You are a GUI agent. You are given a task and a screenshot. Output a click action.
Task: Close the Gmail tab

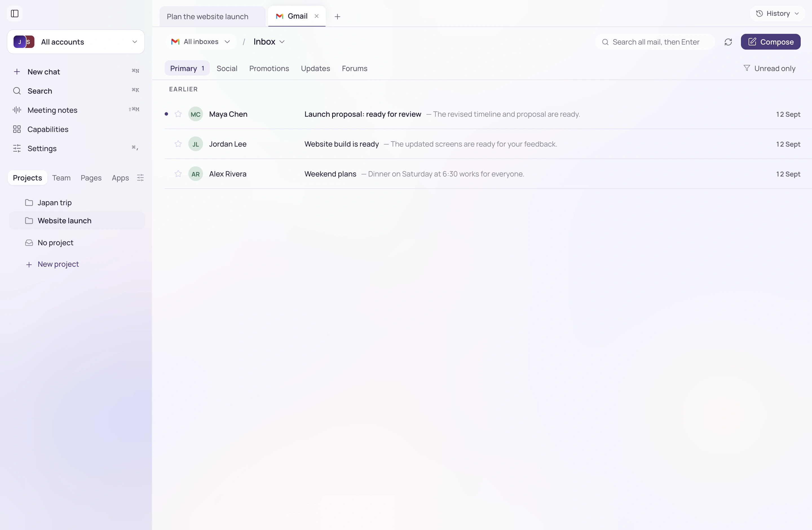[317, 16]
